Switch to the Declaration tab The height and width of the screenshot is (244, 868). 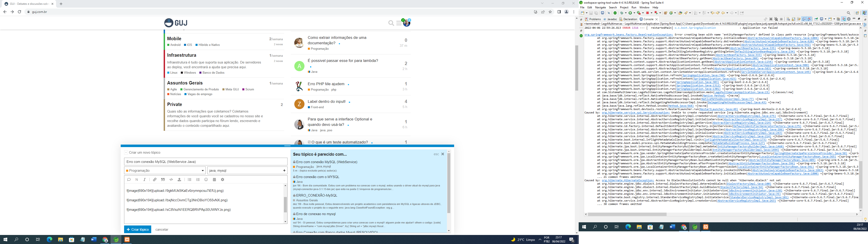click(628, 19)
